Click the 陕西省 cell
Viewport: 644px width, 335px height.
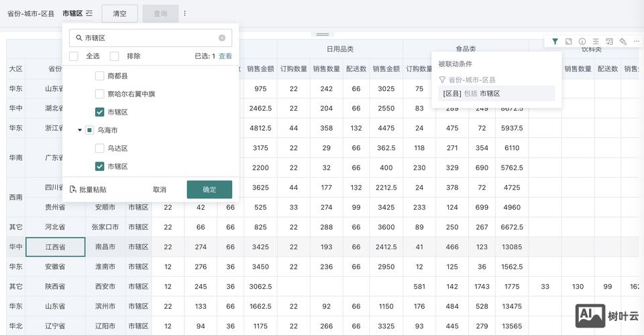(x=56, y=286)
